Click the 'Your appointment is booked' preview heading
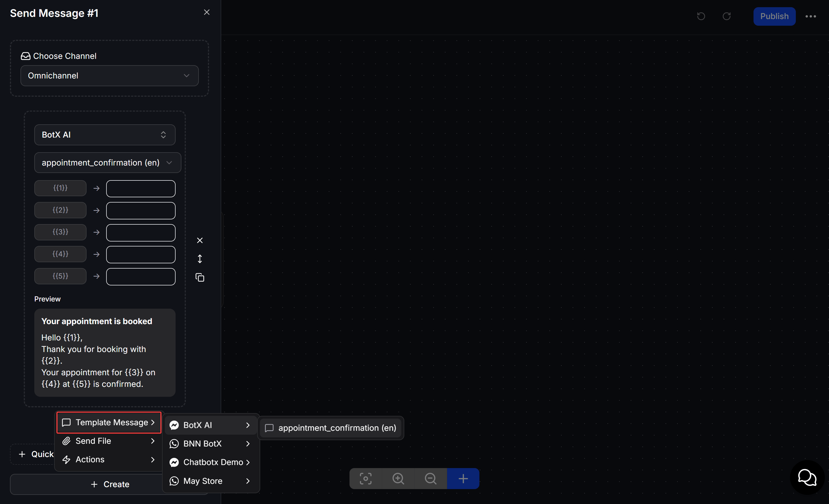This screenshot has width=829, height=504. pos(97,321)
